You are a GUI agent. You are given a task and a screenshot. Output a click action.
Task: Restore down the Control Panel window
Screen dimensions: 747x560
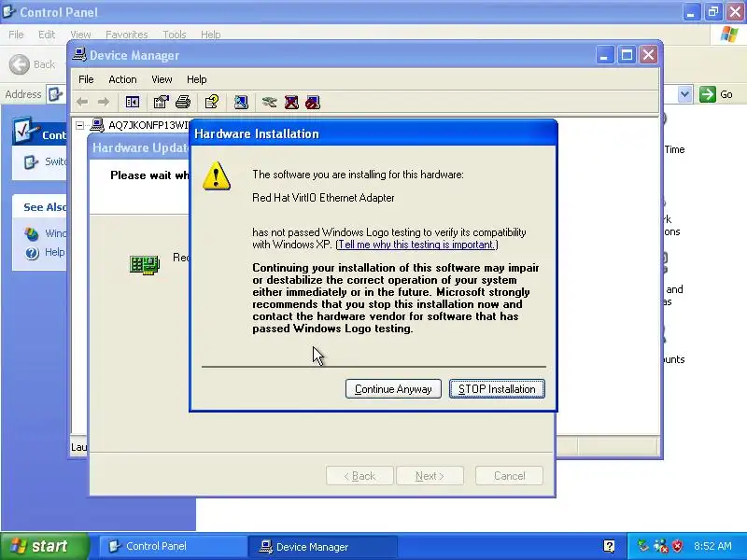click(x=713, y=12)
